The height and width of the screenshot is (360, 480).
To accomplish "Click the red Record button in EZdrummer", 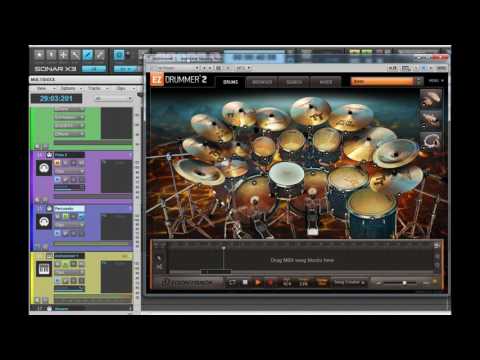I will pos(270,283).
